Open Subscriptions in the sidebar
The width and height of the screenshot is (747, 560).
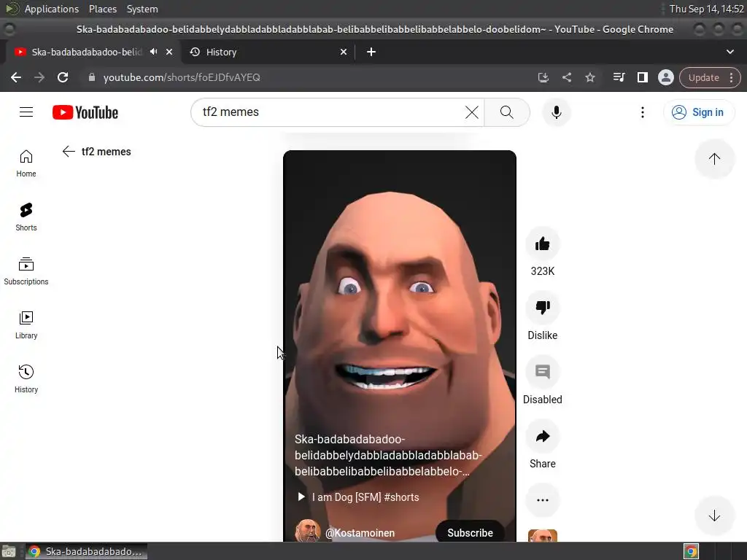click(26, 271)
